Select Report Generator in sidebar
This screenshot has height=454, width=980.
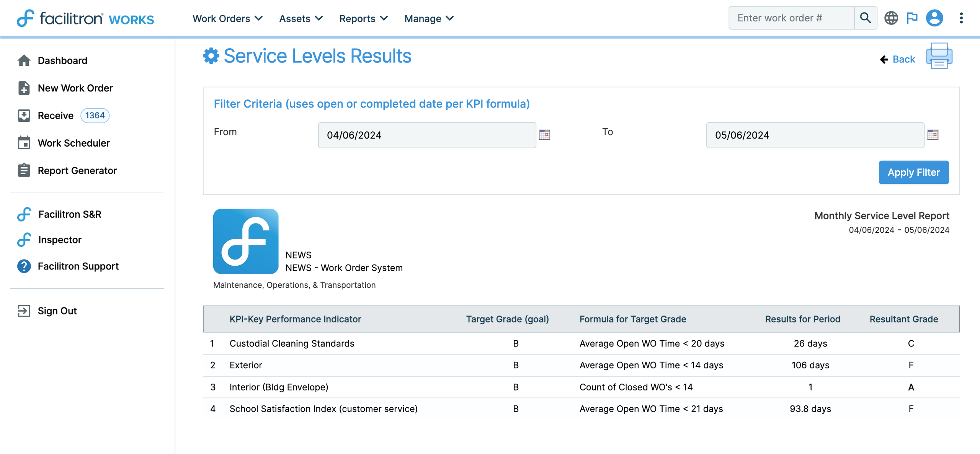coord(77,171)
